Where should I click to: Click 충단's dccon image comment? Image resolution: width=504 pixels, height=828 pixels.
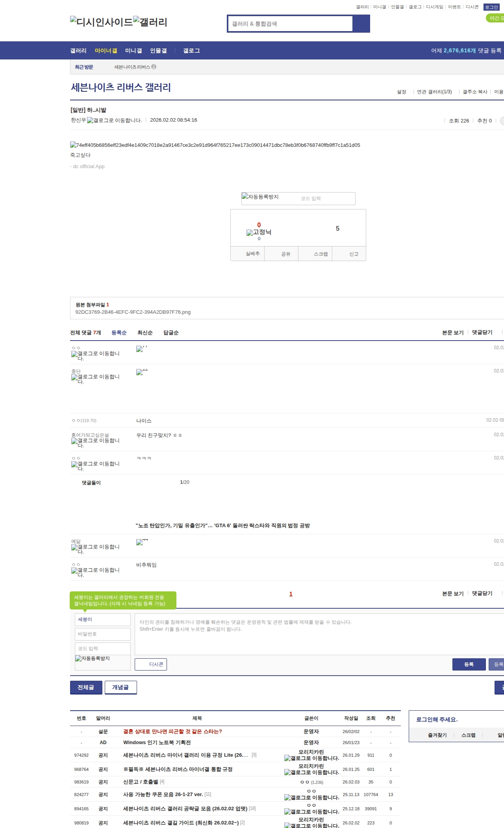tap(139, 372)
